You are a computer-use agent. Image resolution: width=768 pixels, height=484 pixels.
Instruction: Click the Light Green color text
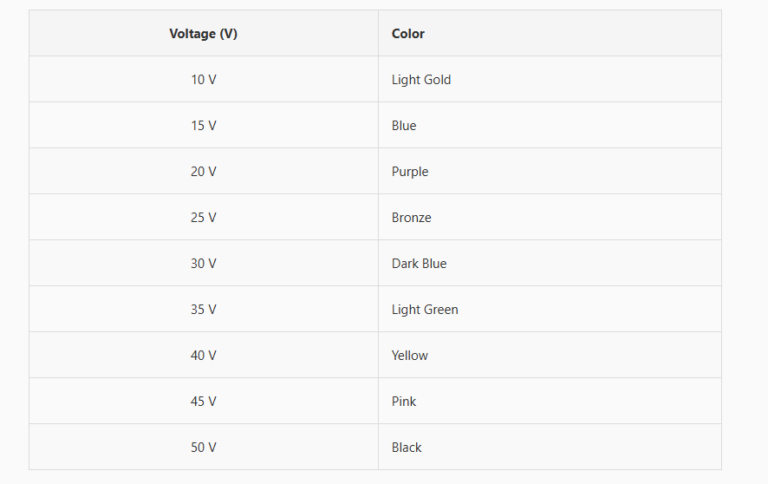425,310
